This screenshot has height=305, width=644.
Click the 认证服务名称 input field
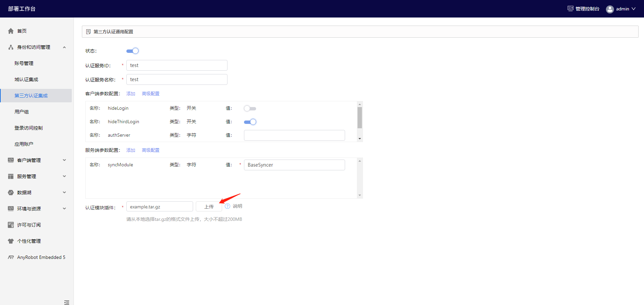pyautogui.click(x=177, y=79)
